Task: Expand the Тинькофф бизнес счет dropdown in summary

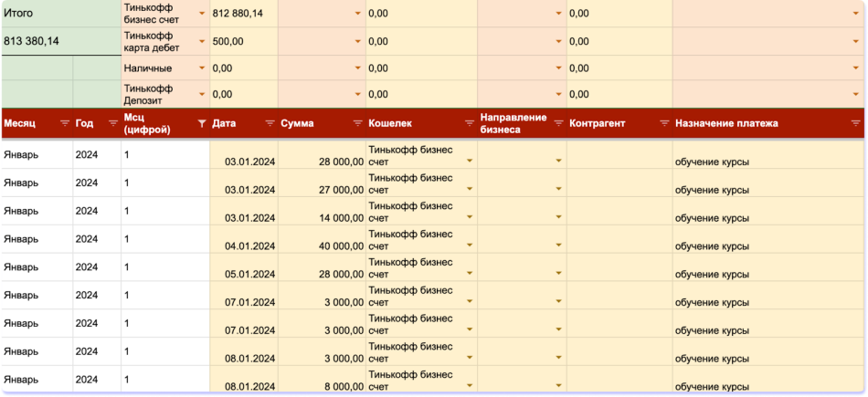Action: [201, 15]
